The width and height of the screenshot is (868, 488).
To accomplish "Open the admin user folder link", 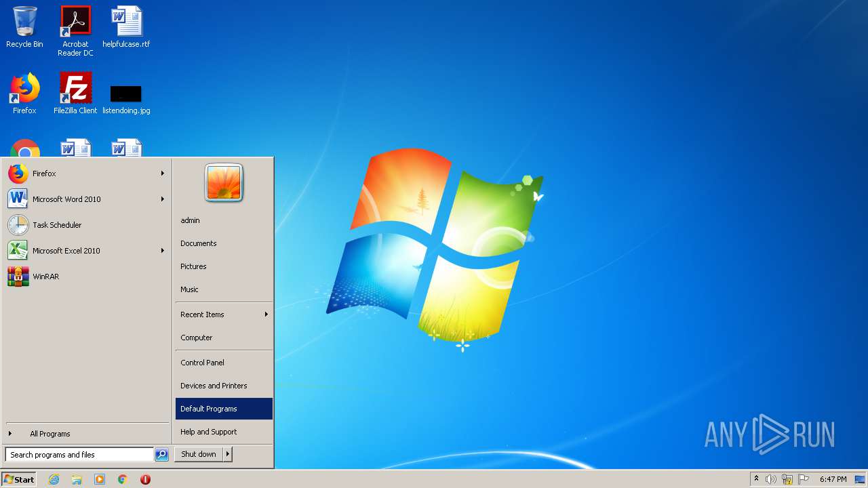I will click(x=224, y=220).
